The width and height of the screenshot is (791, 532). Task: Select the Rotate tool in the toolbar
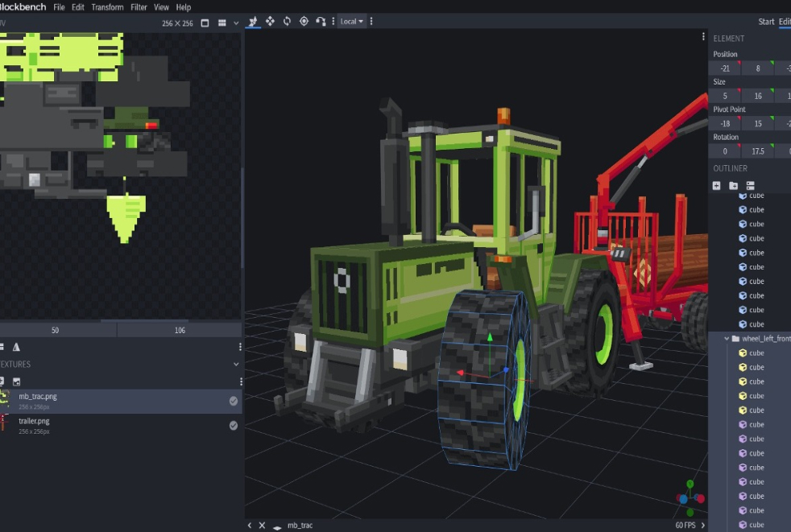[287, 21]
